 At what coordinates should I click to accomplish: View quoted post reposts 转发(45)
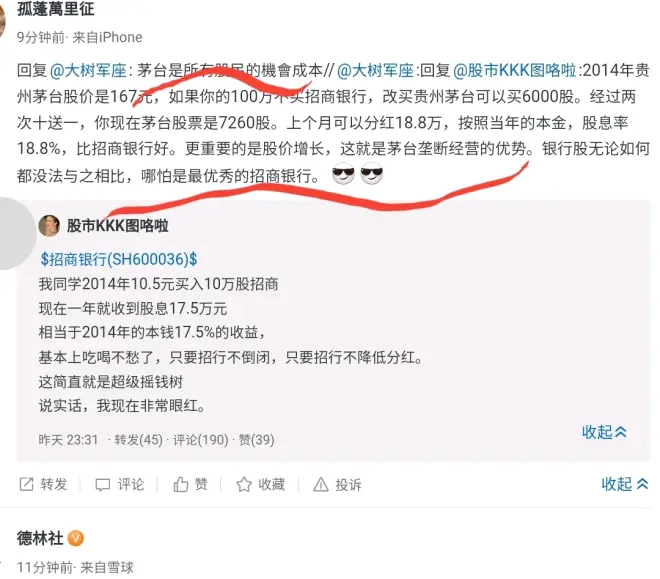tap(138, 440)
